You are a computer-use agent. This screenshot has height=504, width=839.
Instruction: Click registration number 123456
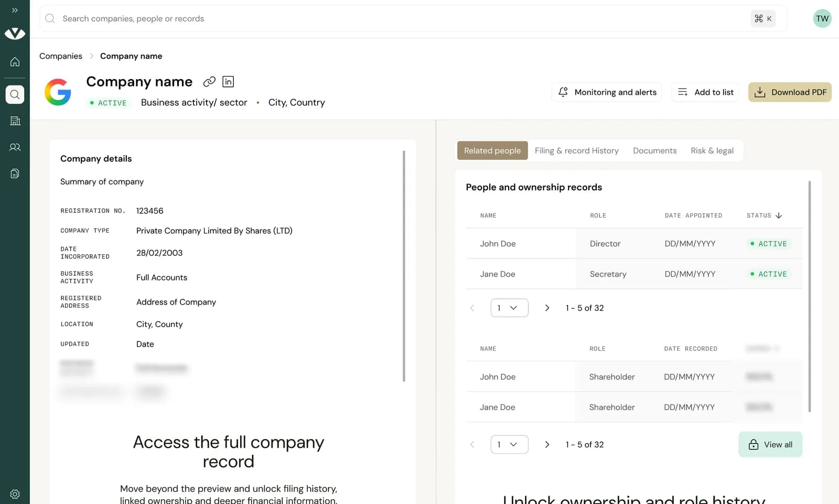(150, 211)
